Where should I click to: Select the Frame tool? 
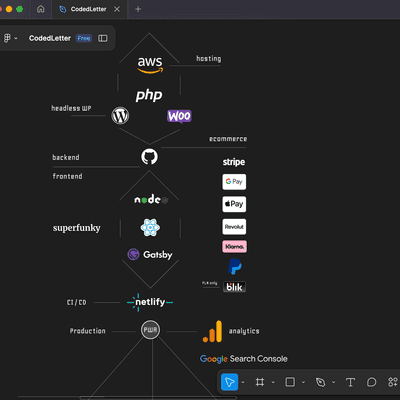pos(260,382)
